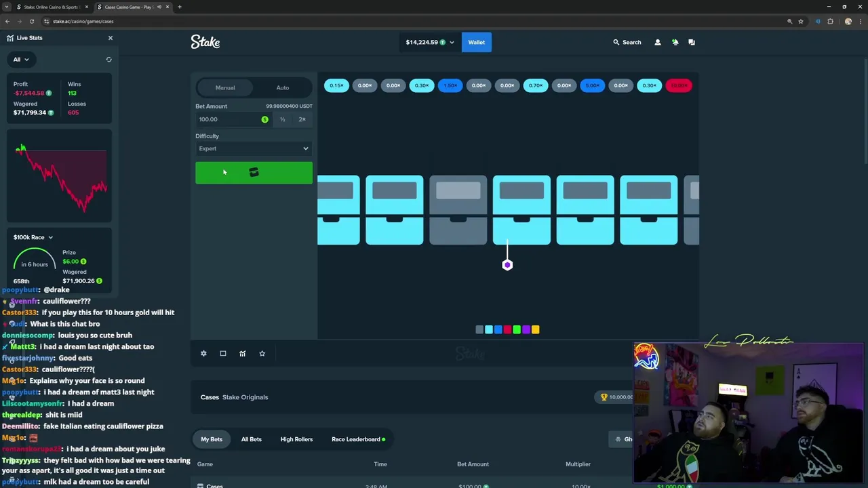Open browser extensions puzzle icon
Image resolution: width=868 pixels, height=488 pixels.
830,21
